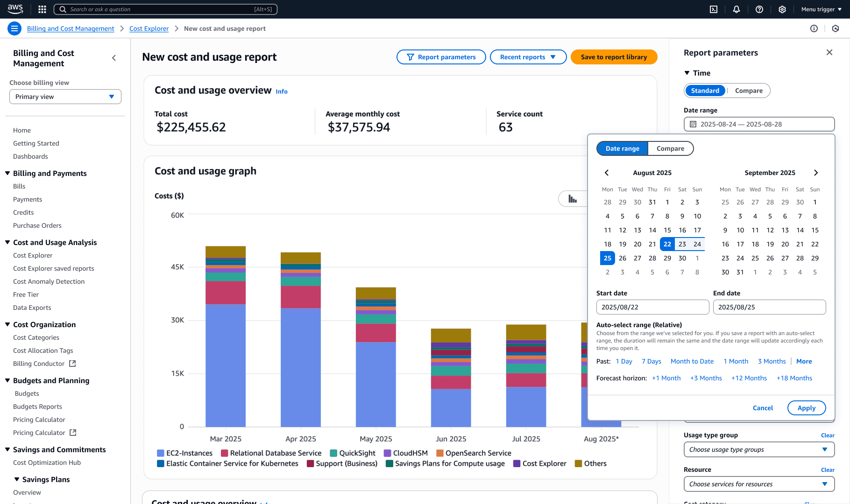Image resolution: width=850 pixels, height=504 pixels.
Task: Apply the selected date range
Action: point(806,408)
